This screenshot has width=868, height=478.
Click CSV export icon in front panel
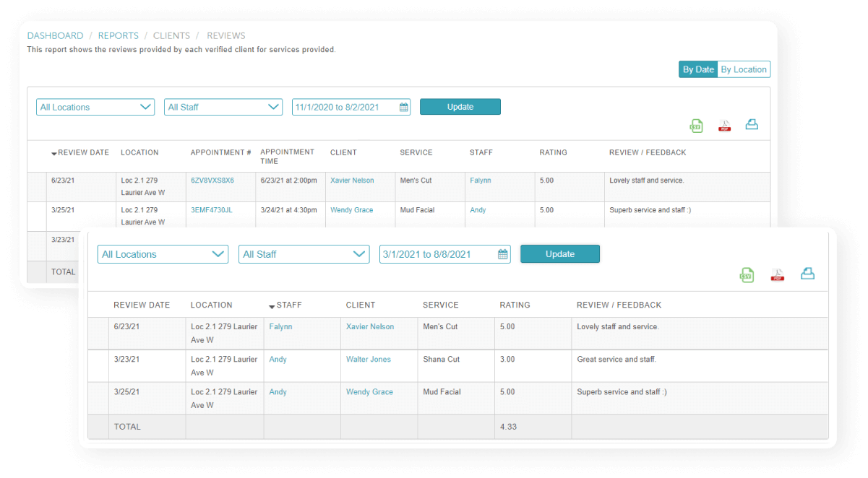[x=747, y=275]
